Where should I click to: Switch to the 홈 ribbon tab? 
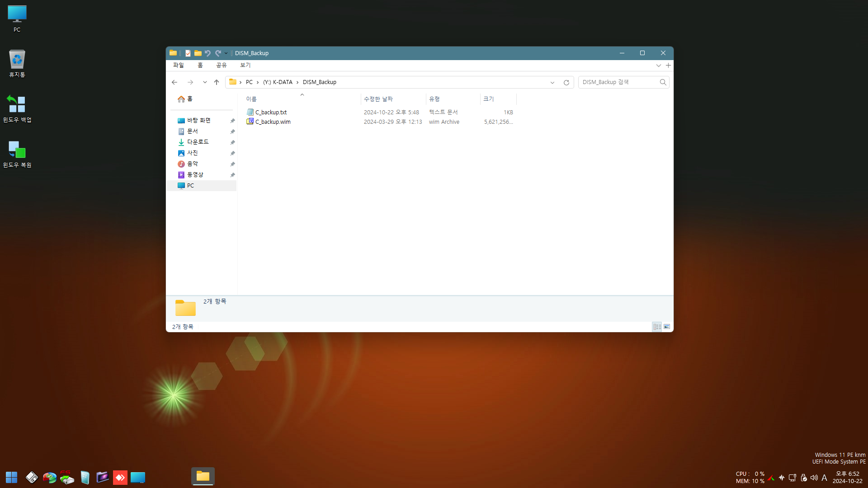[x=200, y=65]
